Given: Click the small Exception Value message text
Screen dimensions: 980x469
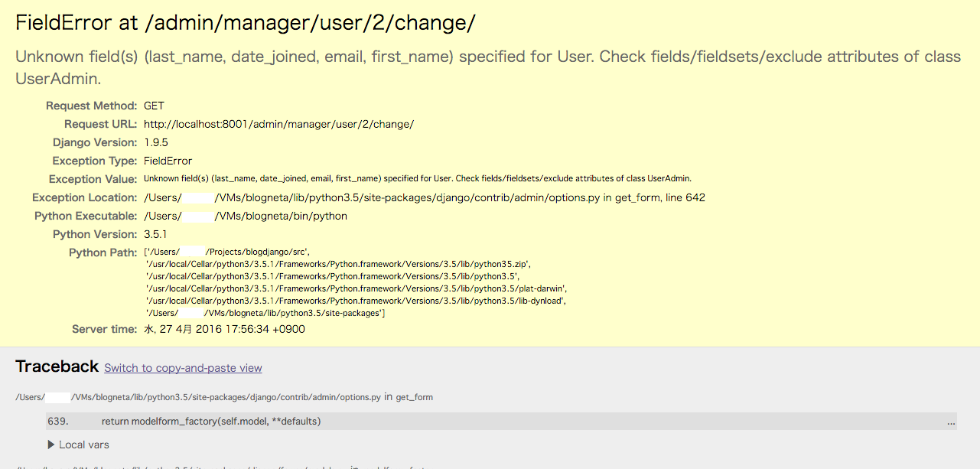Looking at the screenshot, I should 417,179.
